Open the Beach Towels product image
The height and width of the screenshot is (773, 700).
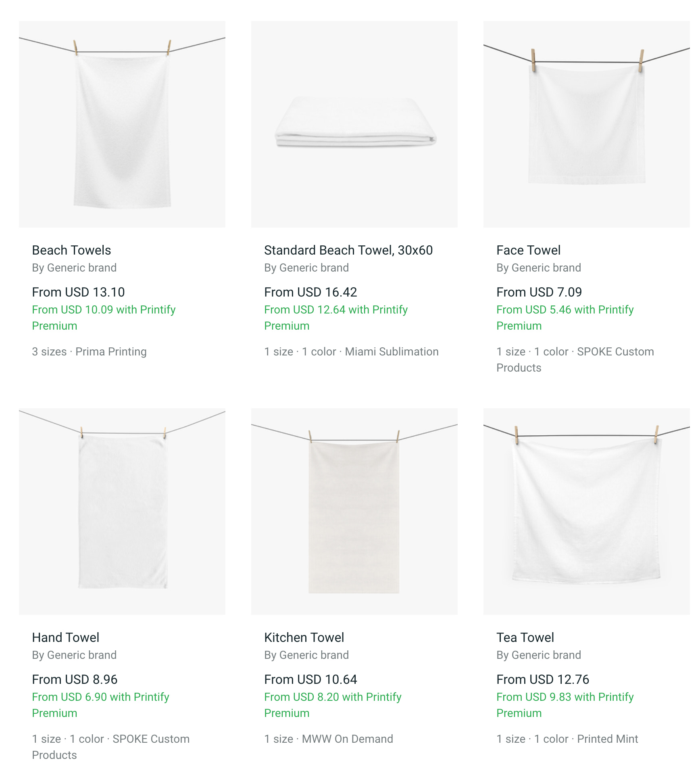click(x=122, y=124)
